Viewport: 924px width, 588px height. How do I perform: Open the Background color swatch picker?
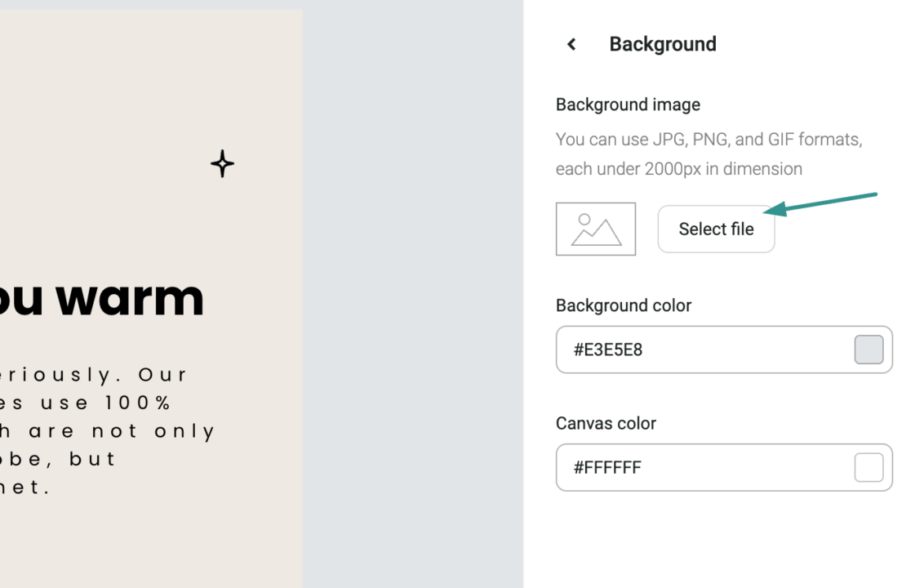tap(868, 350)
